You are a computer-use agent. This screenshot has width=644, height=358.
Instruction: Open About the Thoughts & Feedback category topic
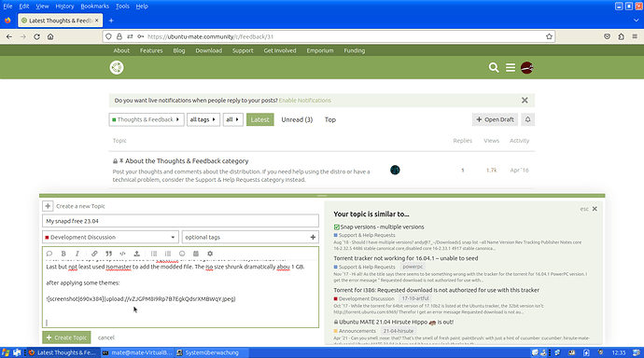pyautogui.click(x=187, y=161)
